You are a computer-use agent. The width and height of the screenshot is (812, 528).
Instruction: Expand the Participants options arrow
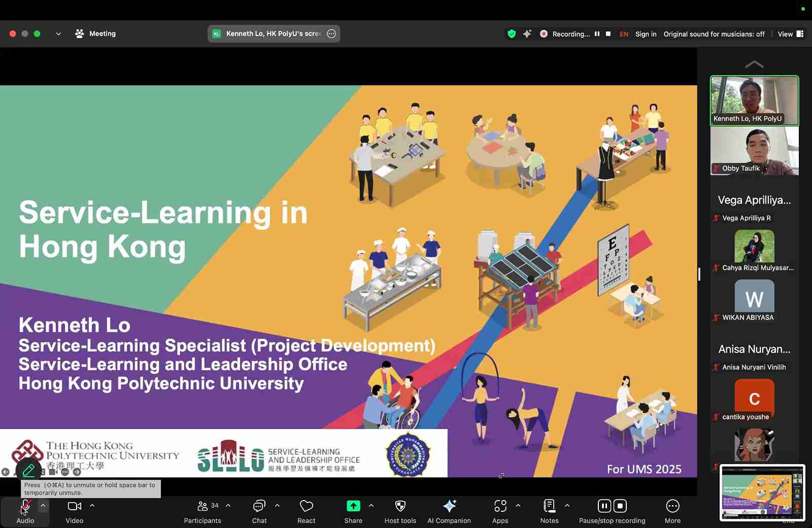(228, 506)
